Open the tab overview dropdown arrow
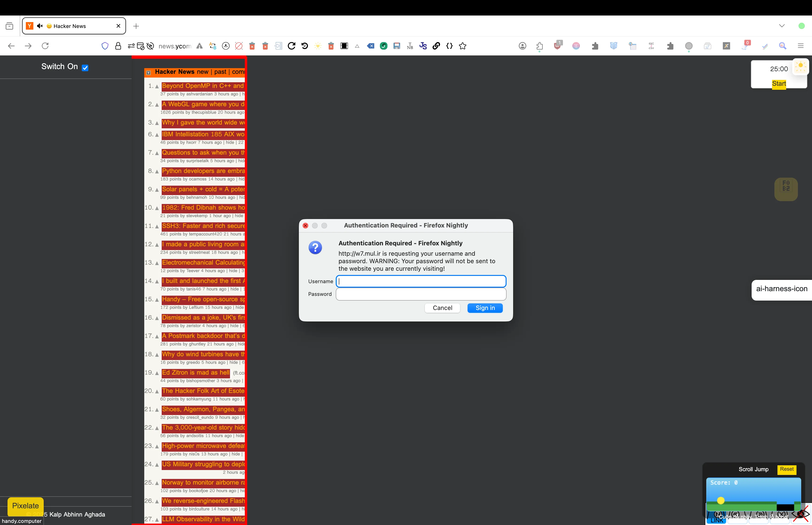The height and width of the screenshot is (525, 812). coord(782,26)
